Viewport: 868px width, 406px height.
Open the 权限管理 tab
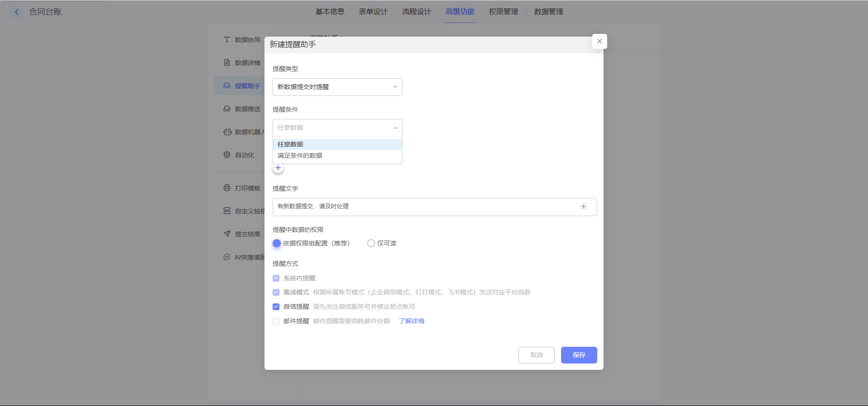tap(503, 12)
